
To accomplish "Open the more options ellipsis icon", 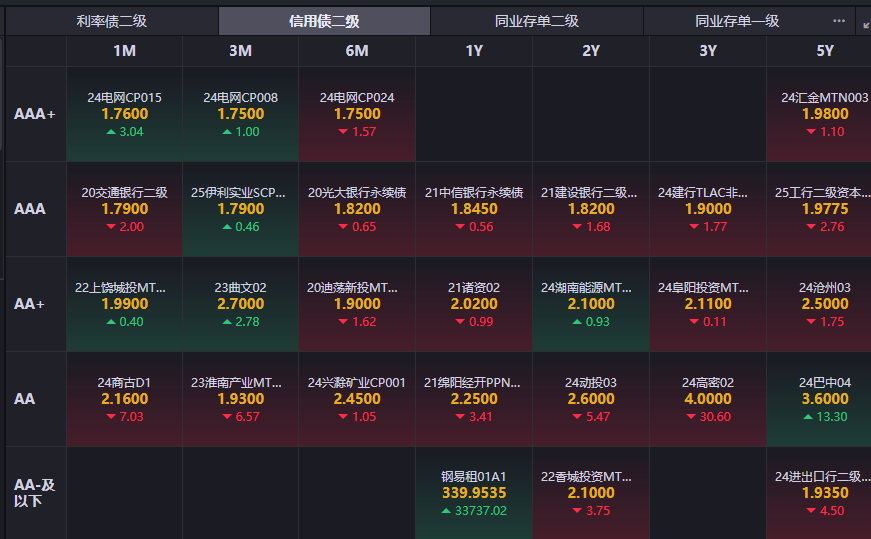I will pyautogui.click(x=839, y=21).
